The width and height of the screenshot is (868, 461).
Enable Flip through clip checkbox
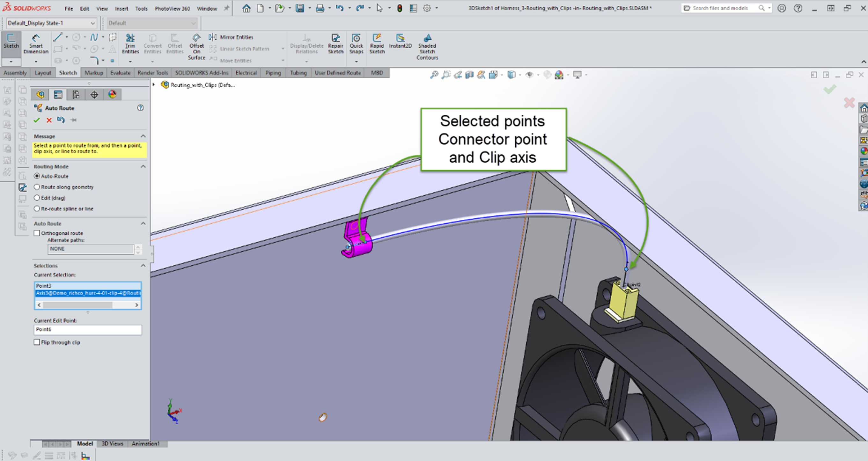[x=37, y=342]
